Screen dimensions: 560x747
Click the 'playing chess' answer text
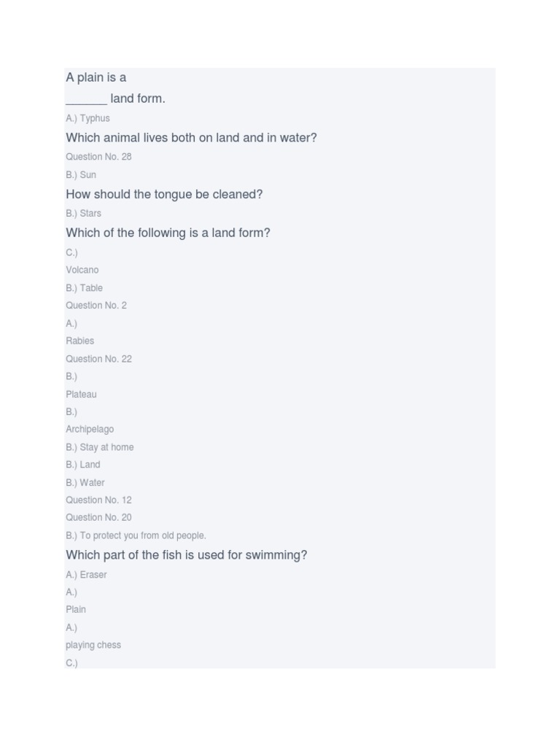93,645
